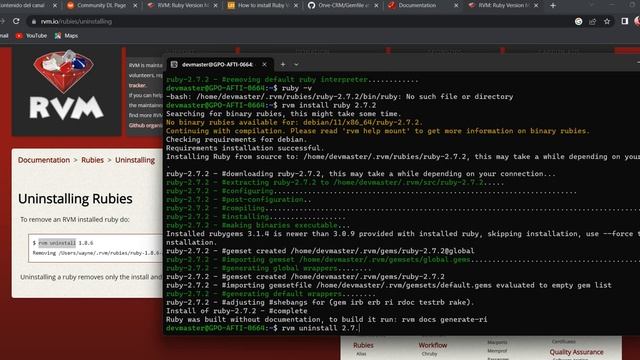Screen dimensions: 640x360
Task: Close the One-CRM/Gemfile tab
Action: click(x=376, y=6)
